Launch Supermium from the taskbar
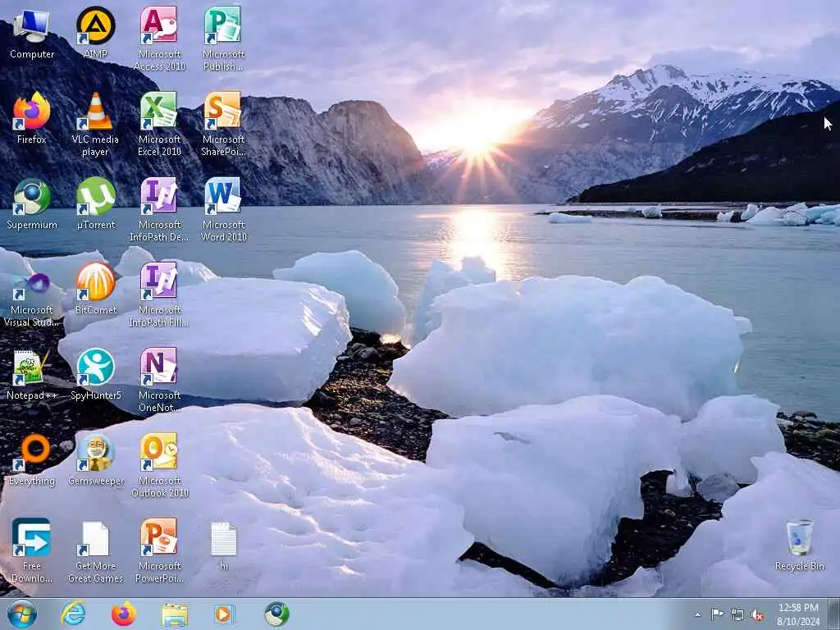Image resolution: width=840 pixels, height=630 pixels. tap(276, 614)
